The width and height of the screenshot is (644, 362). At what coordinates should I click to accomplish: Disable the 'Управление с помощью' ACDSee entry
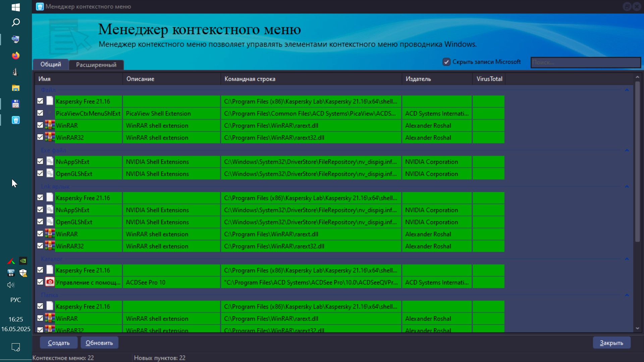pos(40,282)
